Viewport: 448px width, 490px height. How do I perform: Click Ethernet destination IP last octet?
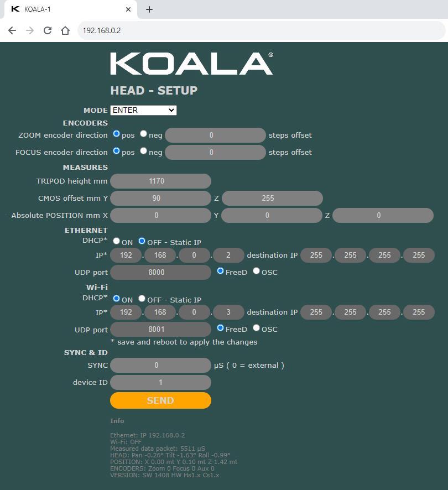coord(419,256)
